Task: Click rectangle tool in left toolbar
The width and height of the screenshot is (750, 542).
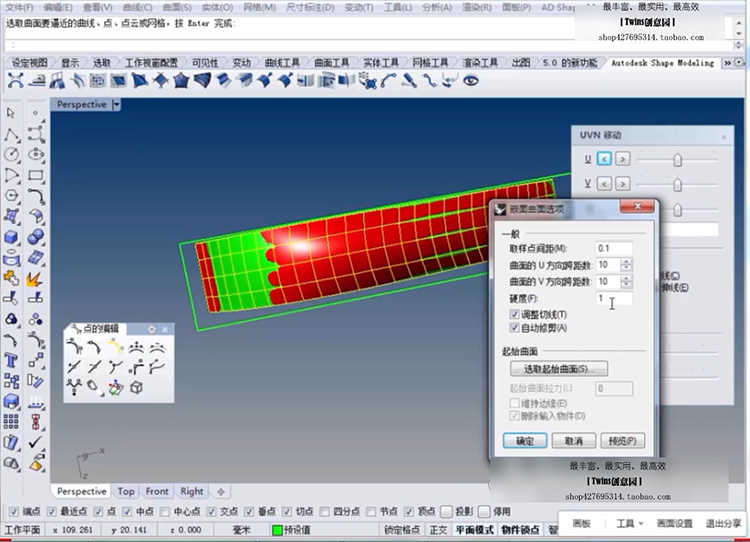Action: coord(36,175)
